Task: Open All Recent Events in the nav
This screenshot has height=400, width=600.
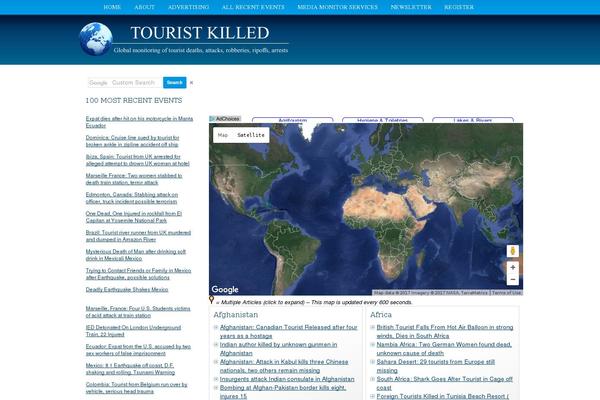Action: [253, 7]
